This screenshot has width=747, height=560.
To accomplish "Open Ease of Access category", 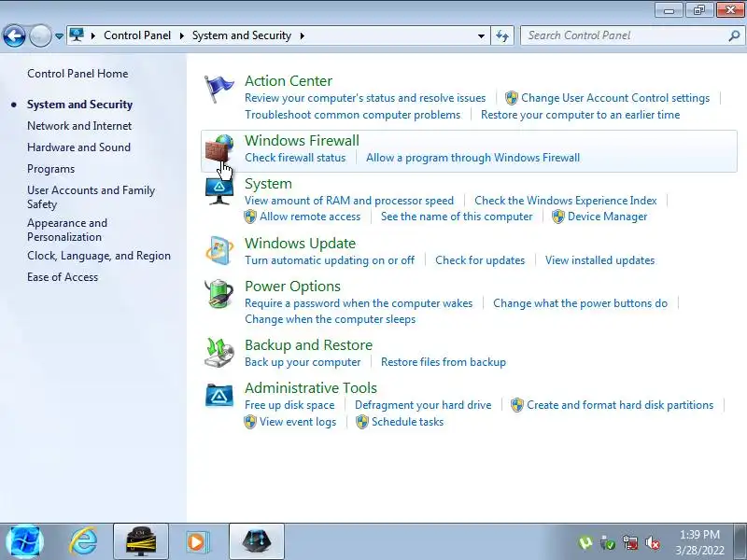I will click(x=63, y=277).
